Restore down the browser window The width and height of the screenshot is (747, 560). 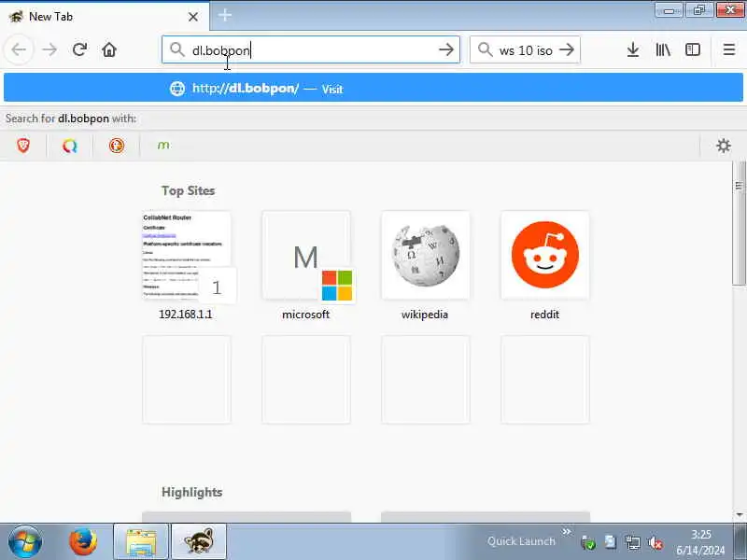click(x=699, y=10)
